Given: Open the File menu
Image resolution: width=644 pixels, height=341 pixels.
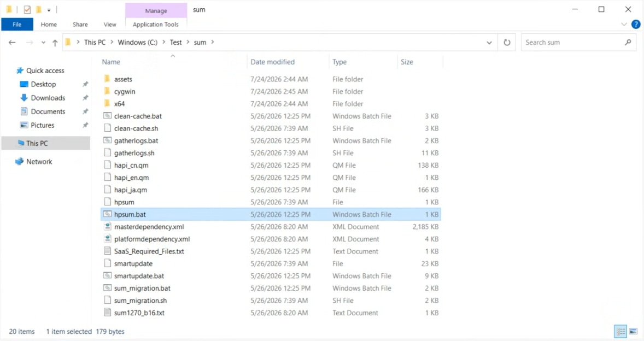Looking at the screenshot, I should pos(17,25).
